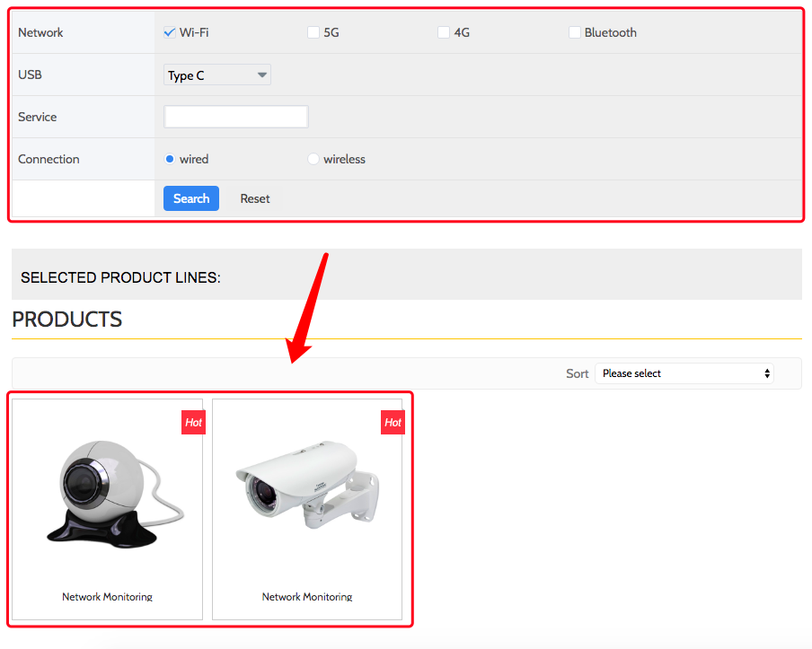Image resolution: width=812 pixels, height=649 pixels.
Task: Click the Hot badge on the webcam product
Action: point(193,423)
